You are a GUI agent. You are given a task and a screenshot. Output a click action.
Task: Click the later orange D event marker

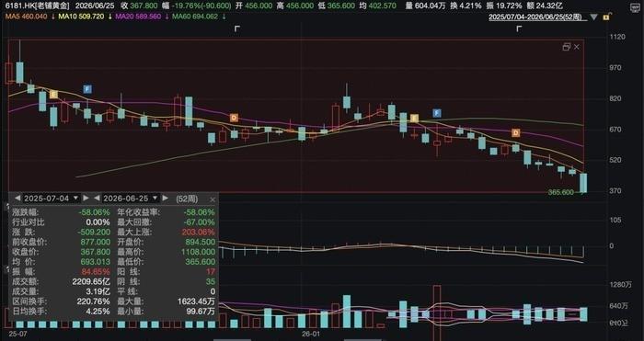pos(516,132)
